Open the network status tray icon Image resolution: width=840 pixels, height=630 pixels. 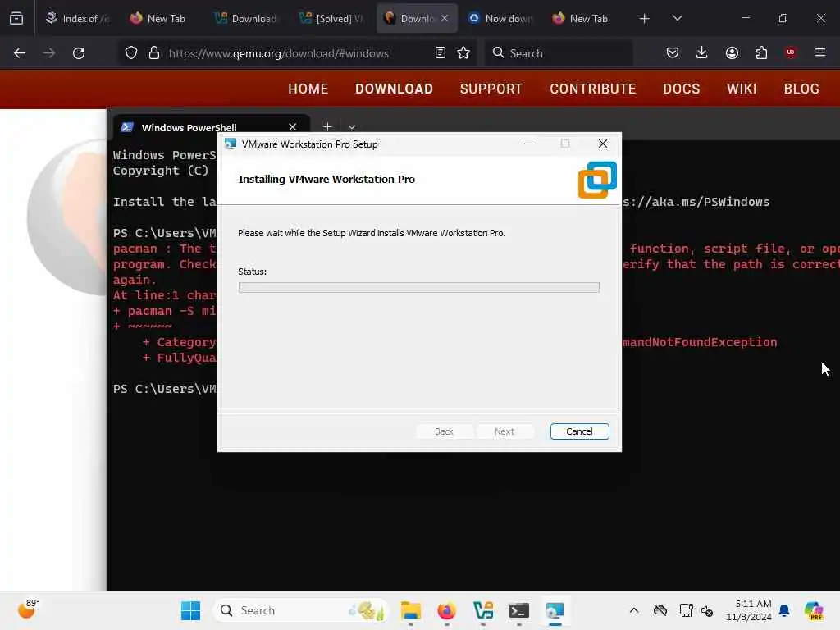click(x=687, y=610)
